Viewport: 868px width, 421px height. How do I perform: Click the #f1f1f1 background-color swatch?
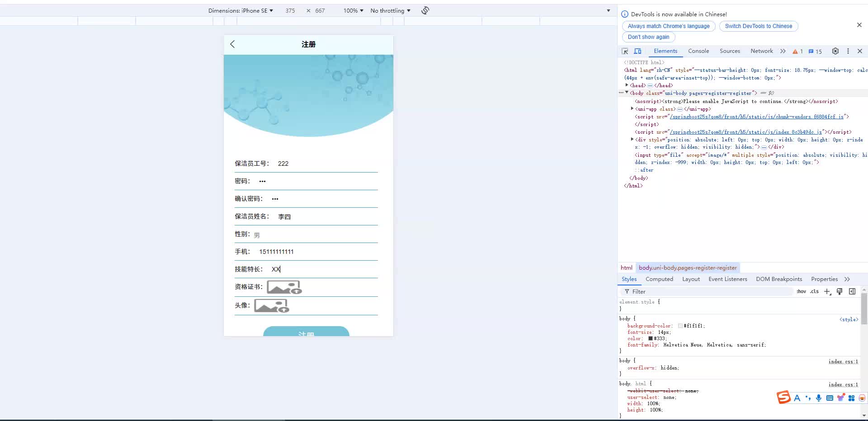click(681, 326)
